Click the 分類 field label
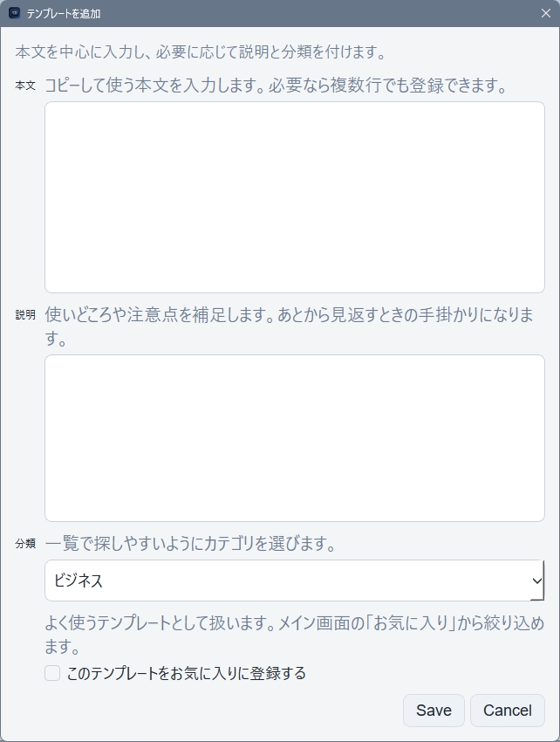 tap(25, 544)
